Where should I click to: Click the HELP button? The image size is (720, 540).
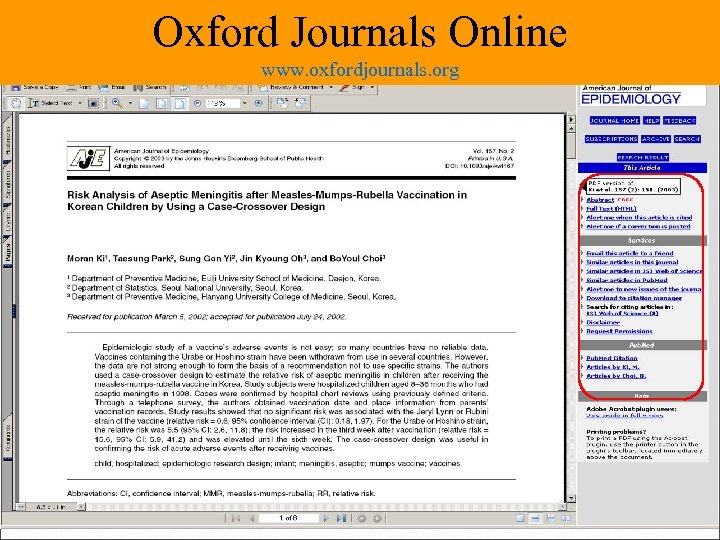(x=651, y=120)
